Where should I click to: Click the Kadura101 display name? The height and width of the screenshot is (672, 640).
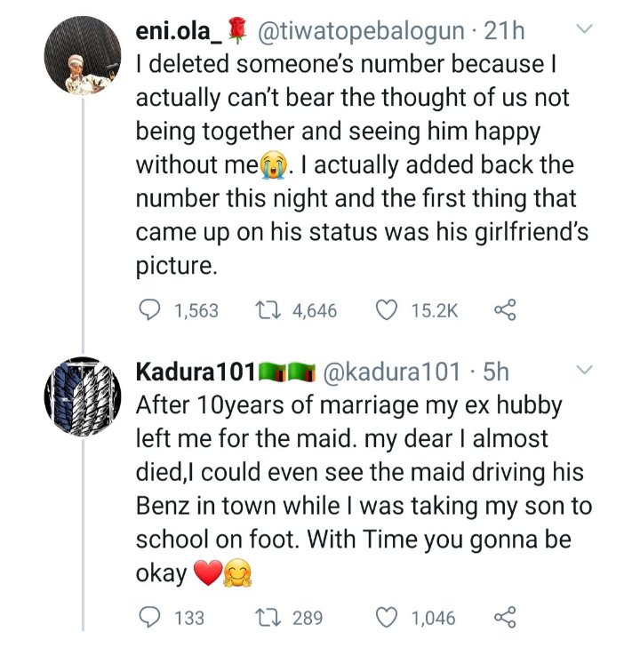point(196,372)
